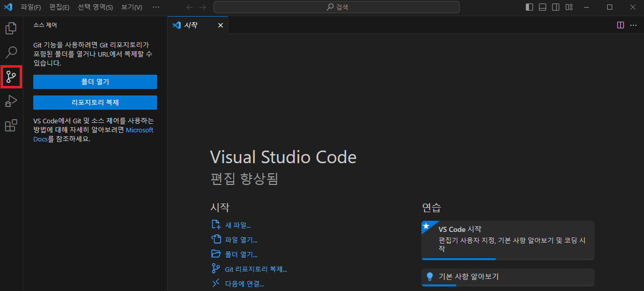
Task: Open editor more actions ellipsis
Action: pos(633,25)
